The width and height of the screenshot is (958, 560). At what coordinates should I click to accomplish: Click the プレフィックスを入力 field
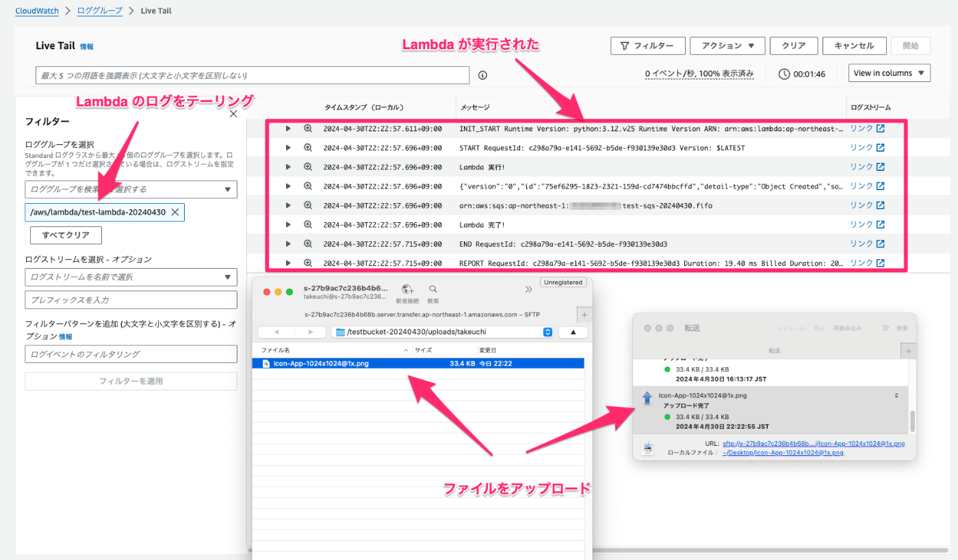tap(131, 299)
